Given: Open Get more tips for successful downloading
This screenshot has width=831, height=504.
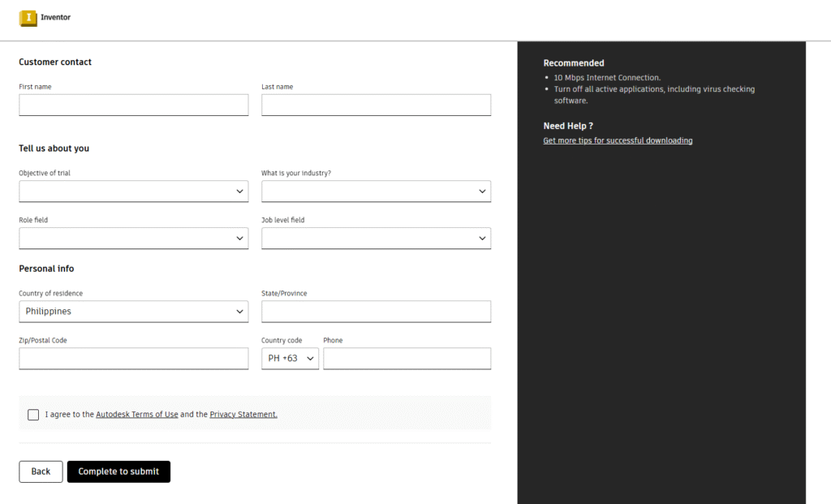Looking at the screenshot, I should point(618,141).
